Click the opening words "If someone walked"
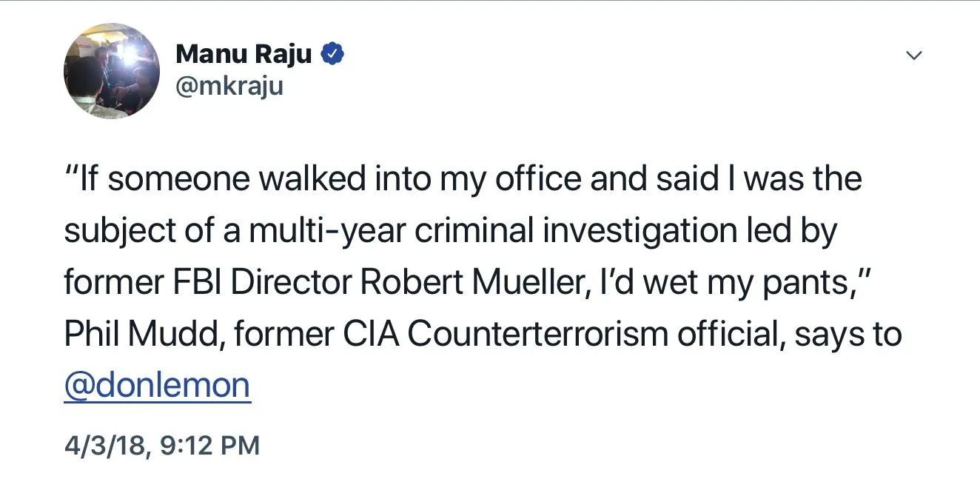The width and height of the screenshot is (980, 479). point(187,181)
